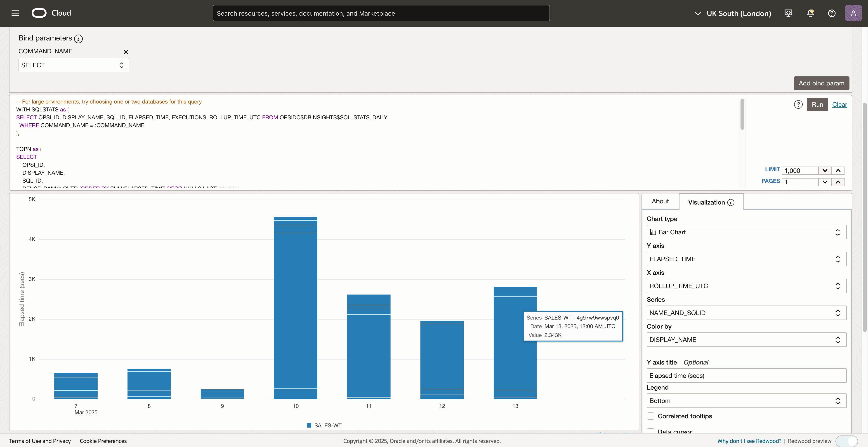Select the Visualization tab

pos(707,202)
